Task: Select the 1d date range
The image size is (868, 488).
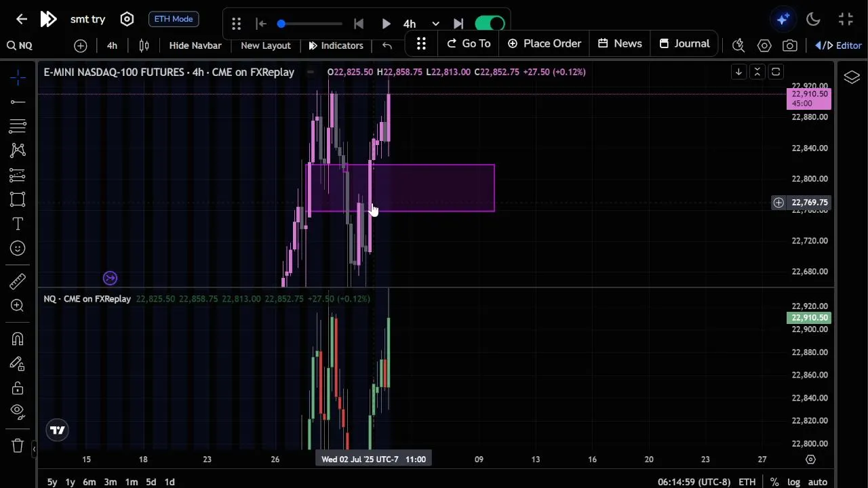Action: coord(170,482)
